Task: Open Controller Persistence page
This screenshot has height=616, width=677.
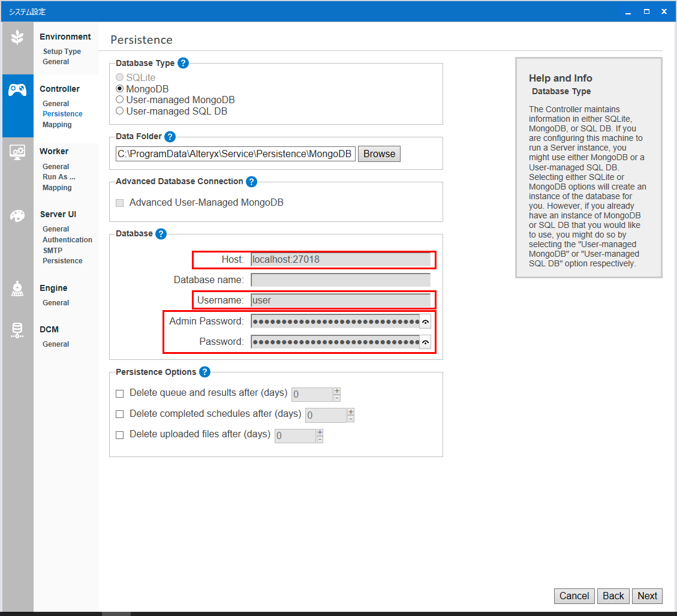Action: click(x=62, y=114)
